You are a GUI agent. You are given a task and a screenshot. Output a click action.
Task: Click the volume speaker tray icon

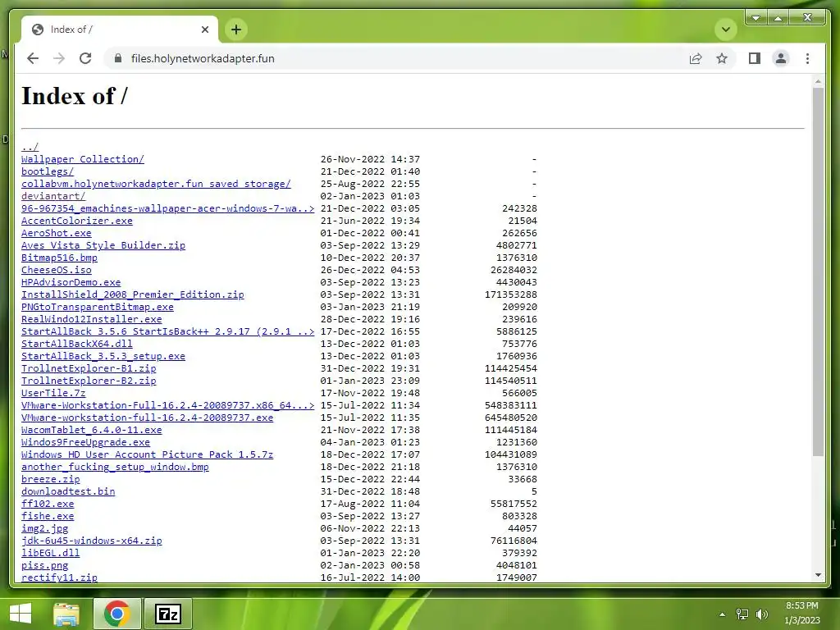762,614
